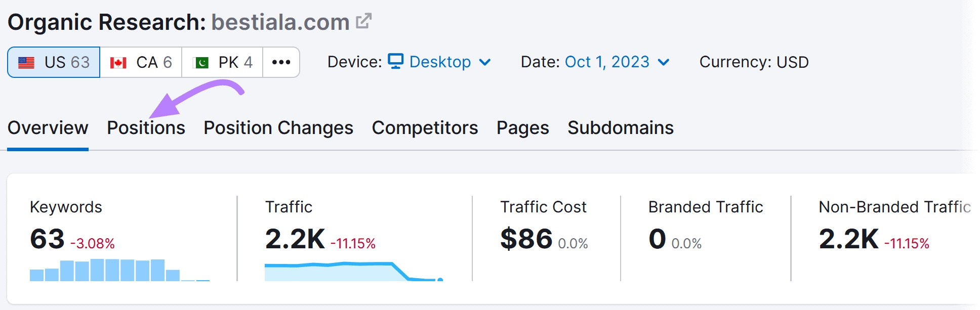980x310 pixels.
Task: Open the Position Changes tab
Action: [277, 128]
